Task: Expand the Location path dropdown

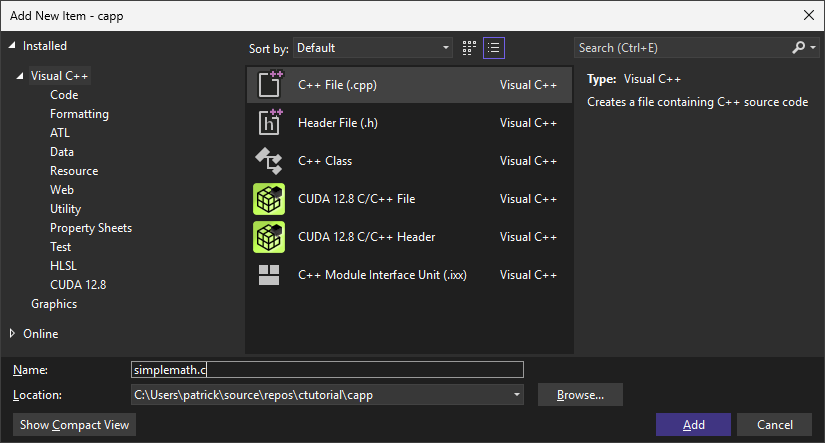Action: click(x=517, y=395)
